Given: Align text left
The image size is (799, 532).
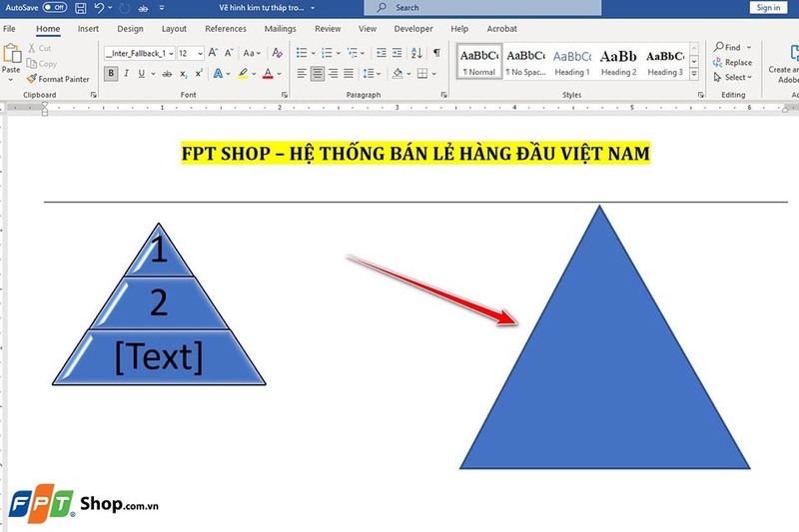Looking at the screenshot, I should pyautogui.click(x=302, y=74).
